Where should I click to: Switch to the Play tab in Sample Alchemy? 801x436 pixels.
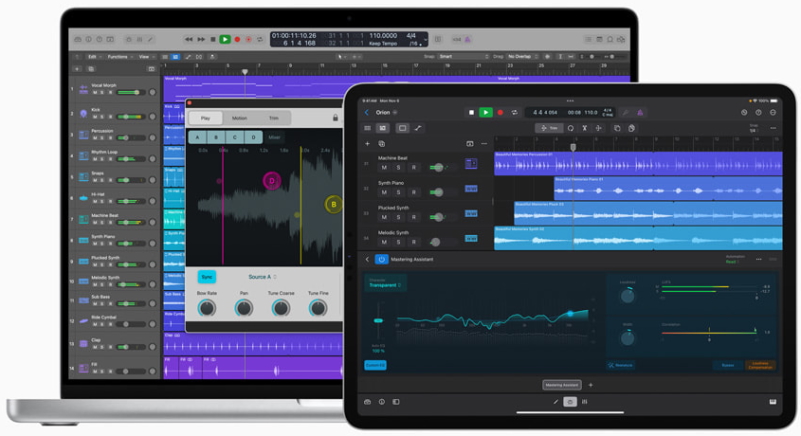tap(205, 118)
